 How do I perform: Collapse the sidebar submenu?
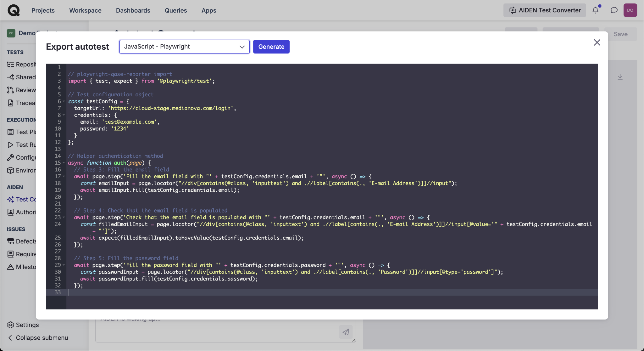tap(38, 338)
